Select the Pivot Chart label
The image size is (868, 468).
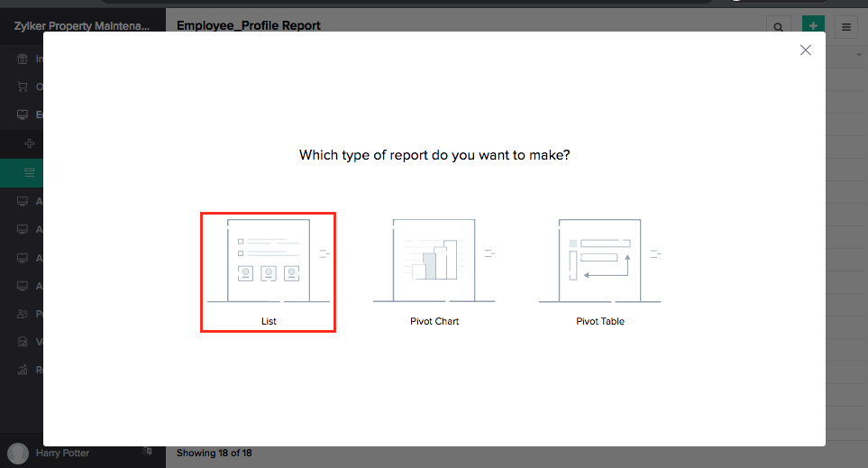click(x=434, y=321)
